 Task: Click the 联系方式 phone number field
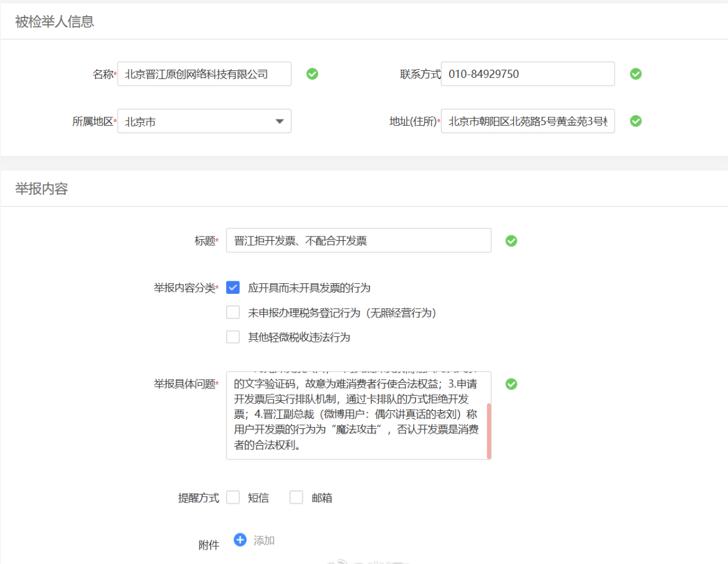tap(527, 74)
